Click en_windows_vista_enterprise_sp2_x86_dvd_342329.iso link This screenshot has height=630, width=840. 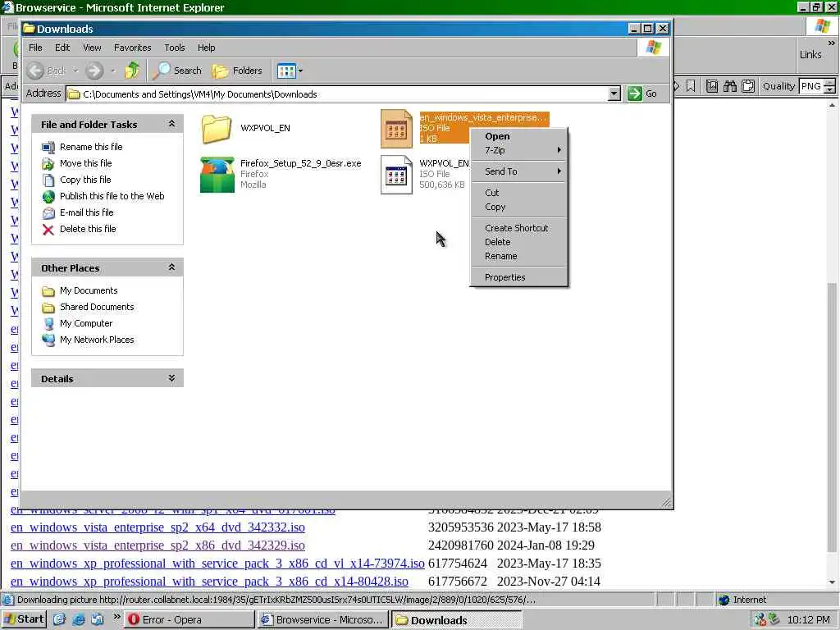tap(157, 546)
